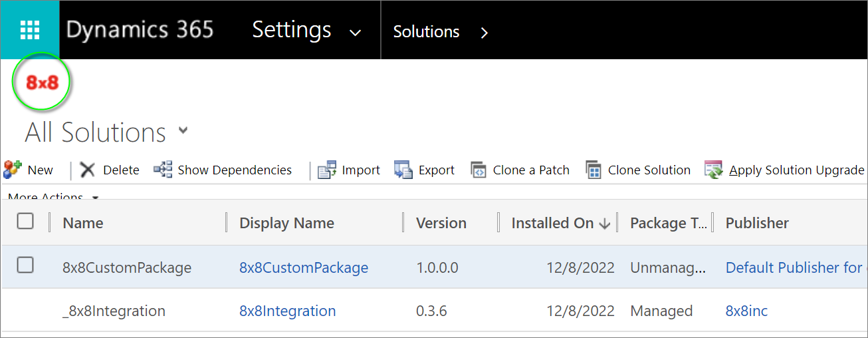Image resolution: width=868 pixels, height=338 pixels.
Task: Sort by the Version column header
Action: pos(441,223)
